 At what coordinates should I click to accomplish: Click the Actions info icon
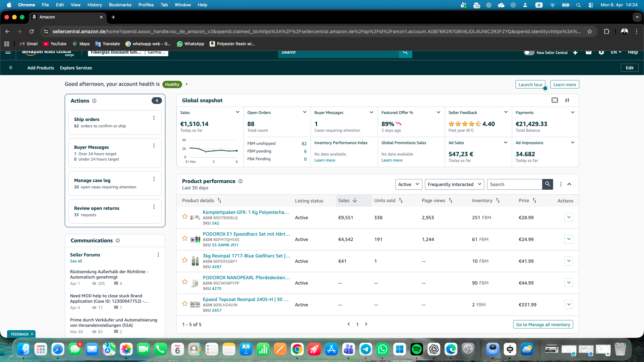pyautogui.click(x=94, y=101)
